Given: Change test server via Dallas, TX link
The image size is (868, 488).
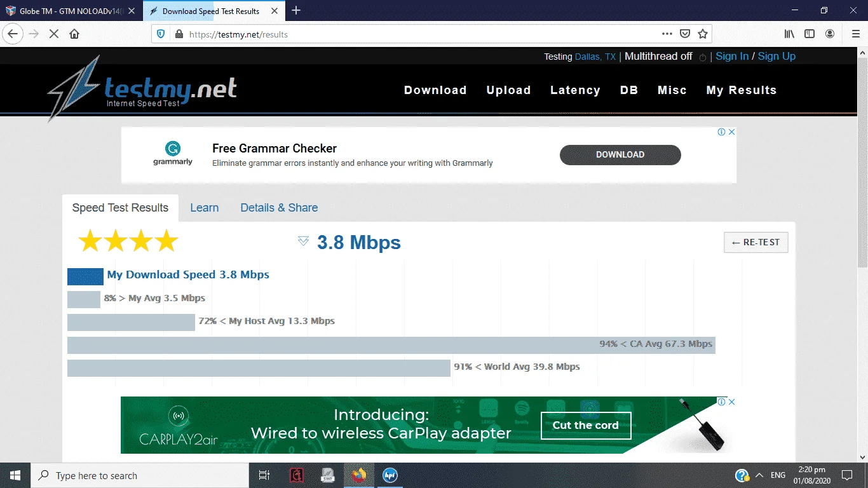Looking at the screenshot, I should pos(595,57).
